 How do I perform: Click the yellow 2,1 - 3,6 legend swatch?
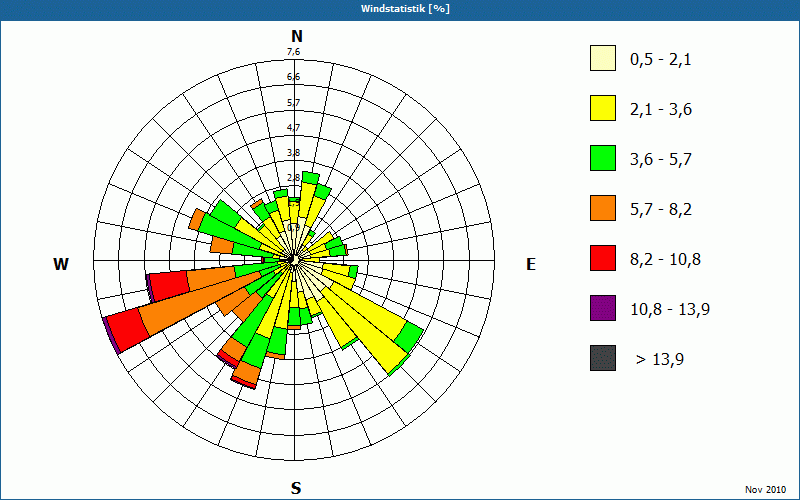(x=603, y=108)
